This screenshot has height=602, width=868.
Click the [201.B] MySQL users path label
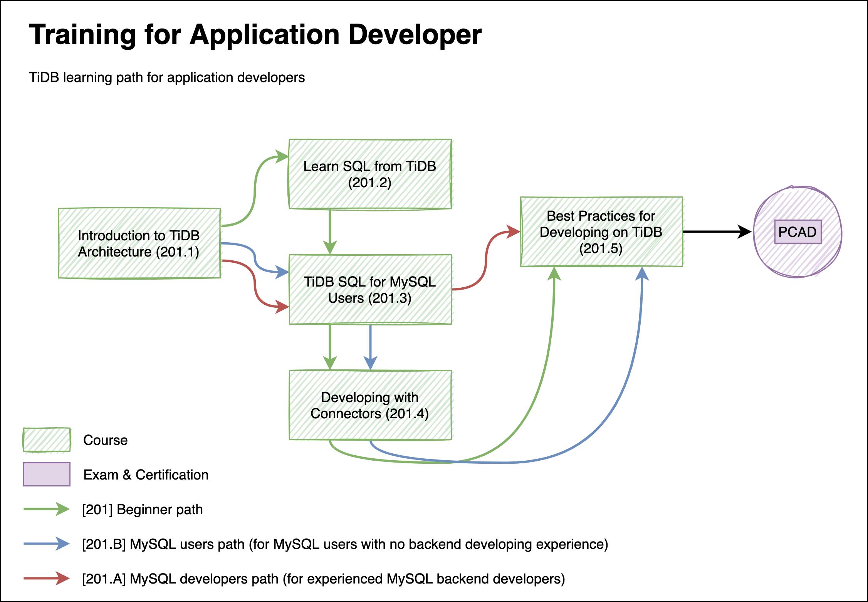[345, 544]
